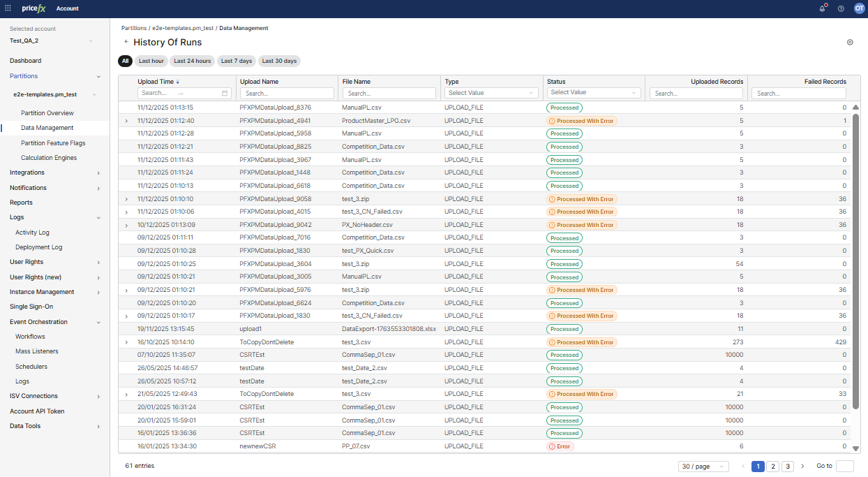The image size is (868, 477).
Task: Open the calendar icon in Upload Time filter
Action: click(225, 93)
